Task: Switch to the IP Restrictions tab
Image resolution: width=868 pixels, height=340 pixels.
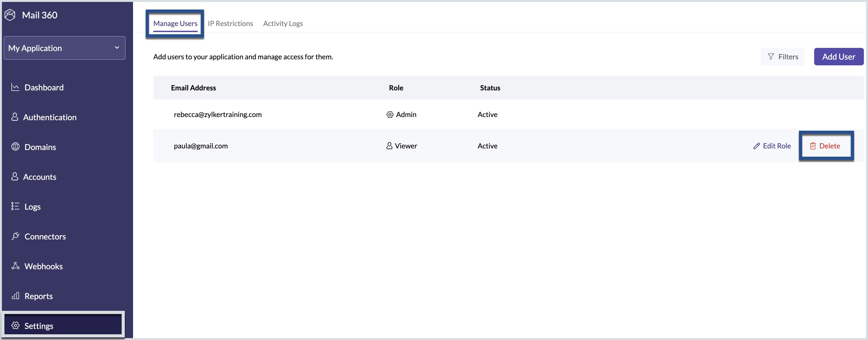Action: [230, 23]
